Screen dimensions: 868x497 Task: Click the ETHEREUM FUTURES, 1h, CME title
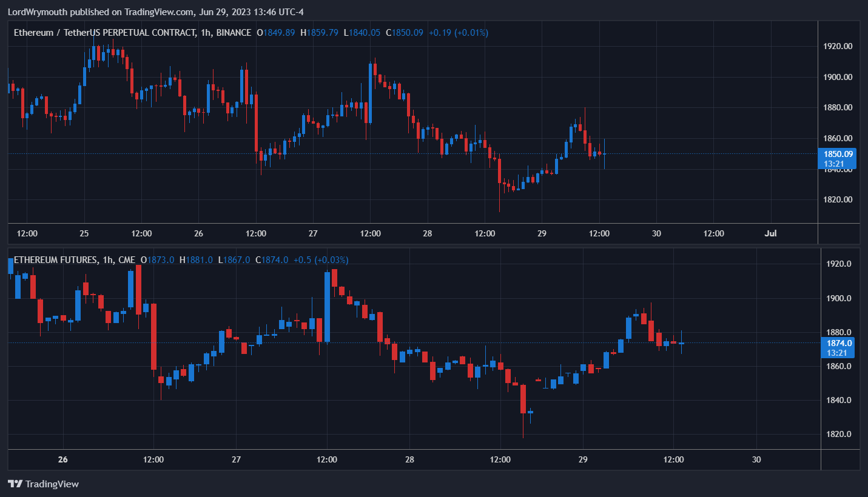[75, 259]
